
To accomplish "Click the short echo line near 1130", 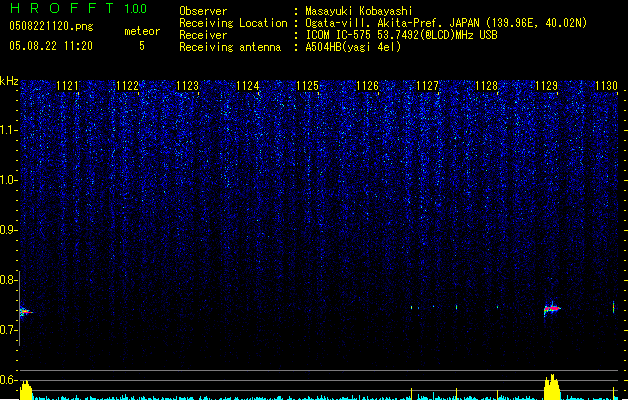I will pyautogui.click(x=613, y=307).
